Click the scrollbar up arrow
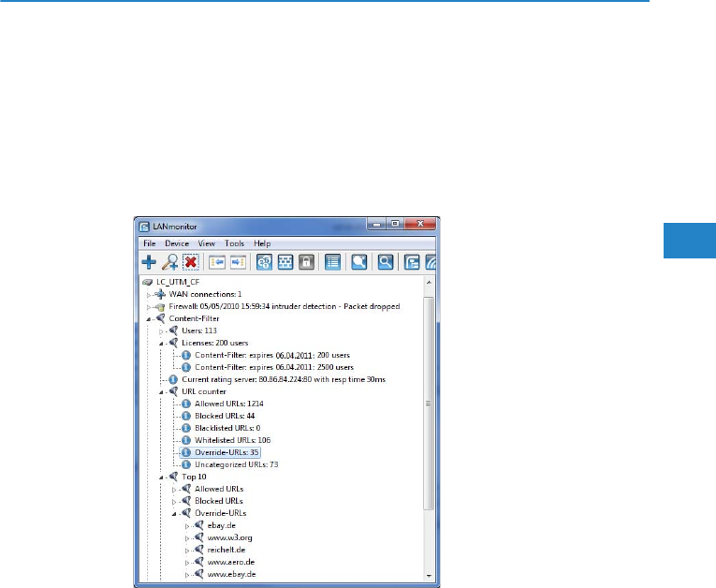Image resolution: width=716 pixels, height=588 pixels. (429, 283)
